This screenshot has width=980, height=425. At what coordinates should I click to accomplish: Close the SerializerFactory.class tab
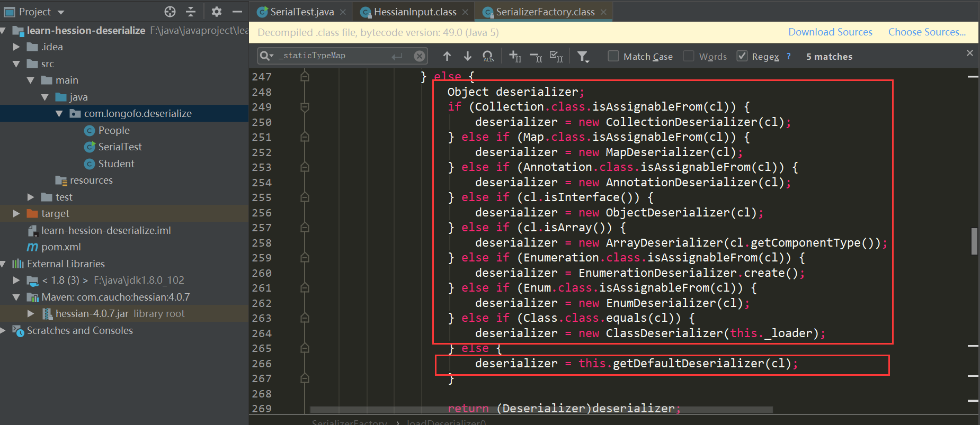click(x=603, y=12)
